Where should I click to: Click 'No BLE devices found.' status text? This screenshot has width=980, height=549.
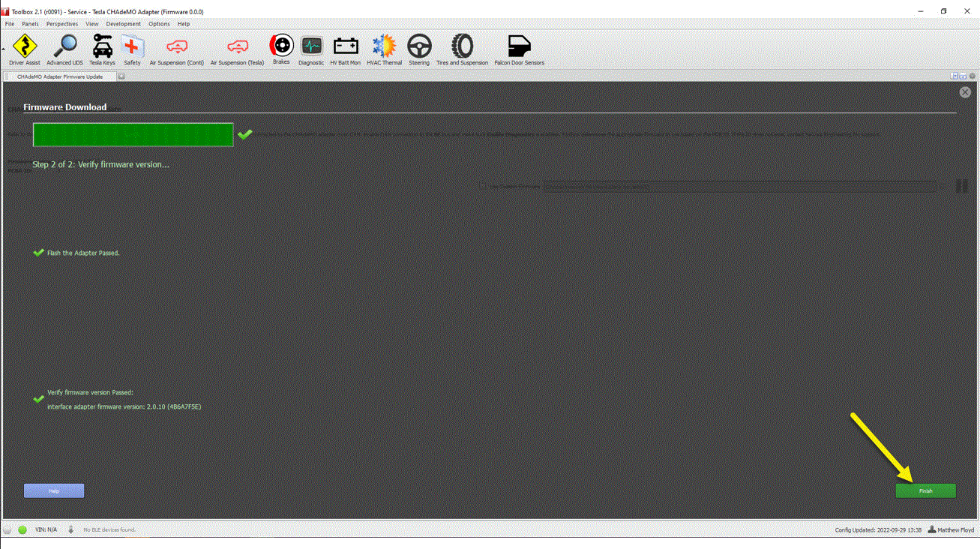click(x=109, y=529)
